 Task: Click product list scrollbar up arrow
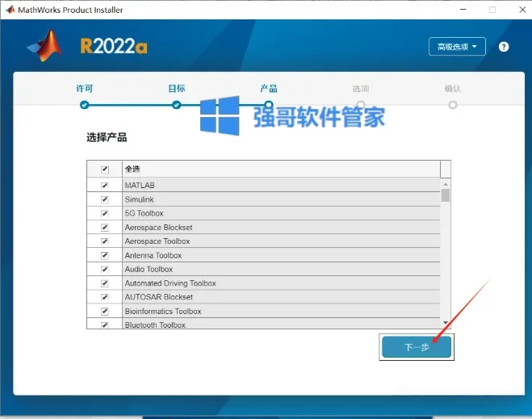click(x=446, y=184)
